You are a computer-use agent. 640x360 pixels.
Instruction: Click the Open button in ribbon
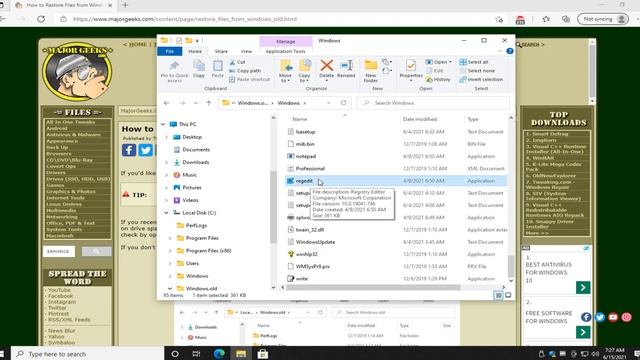coord(438,62)
